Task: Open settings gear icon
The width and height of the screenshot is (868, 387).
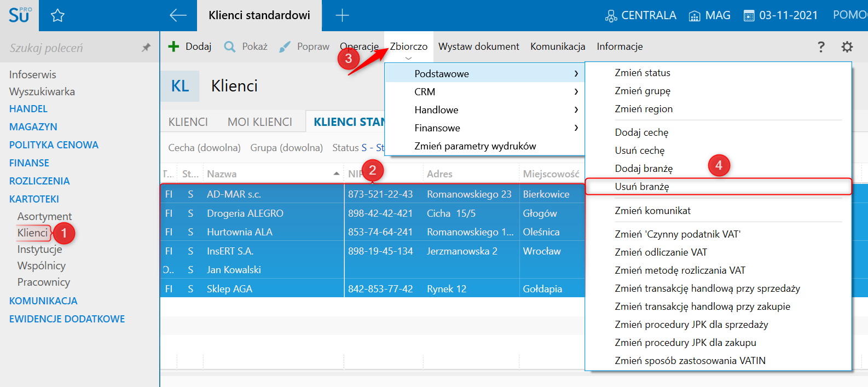Action: pyautogui.click(x=847, y=47)
